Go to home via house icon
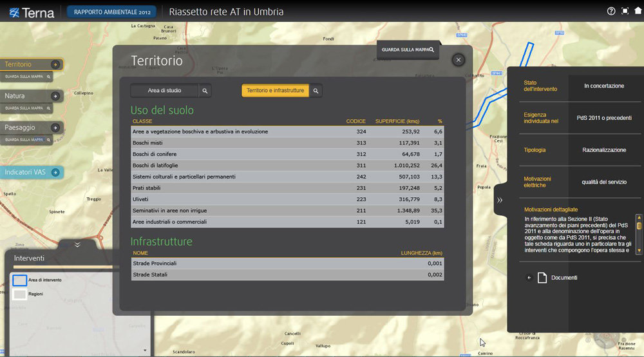This screenshot has width=644, height=357. click(638, 12)
